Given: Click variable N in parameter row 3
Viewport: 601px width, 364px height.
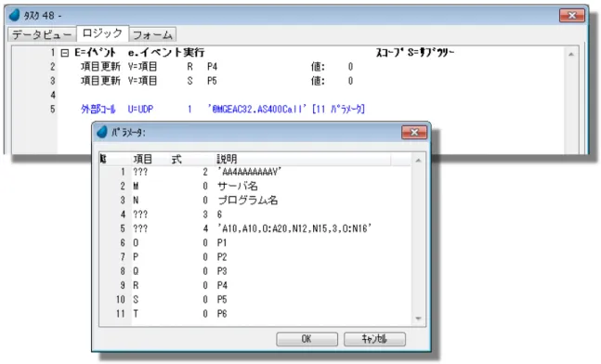Looking at the screenshot, I should (x=136, y=201).
